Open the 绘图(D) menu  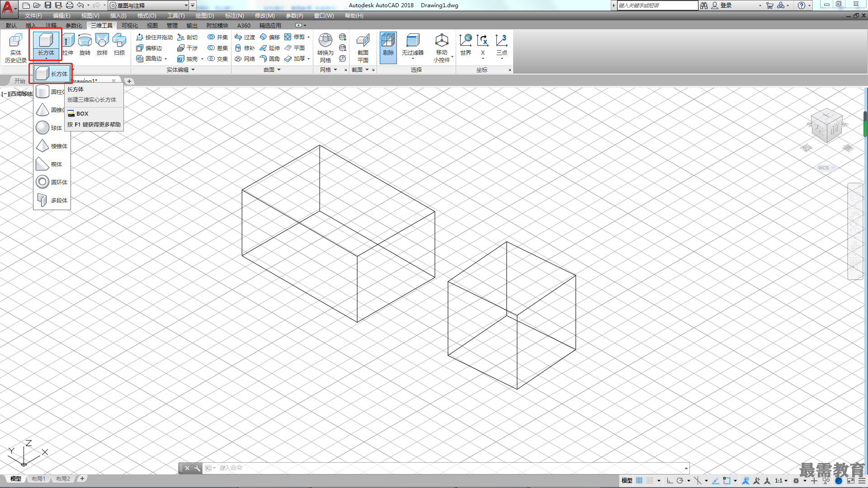point(205,16)
